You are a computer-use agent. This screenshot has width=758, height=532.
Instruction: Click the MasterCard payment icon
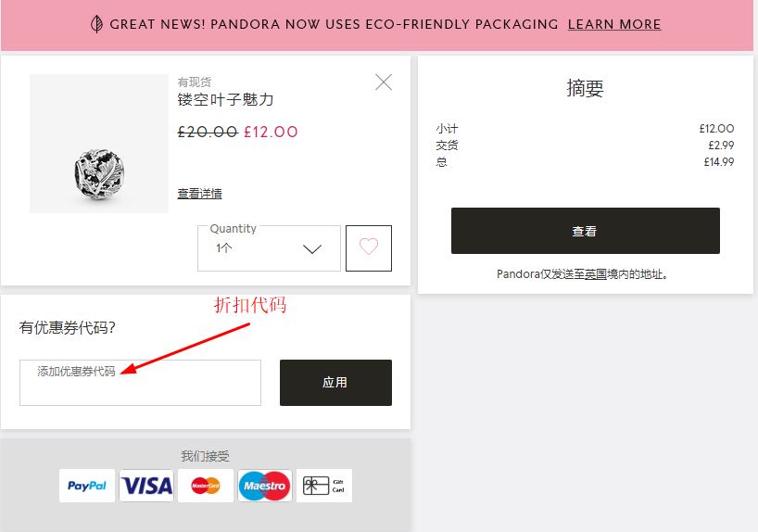click(x=206, y=486)
